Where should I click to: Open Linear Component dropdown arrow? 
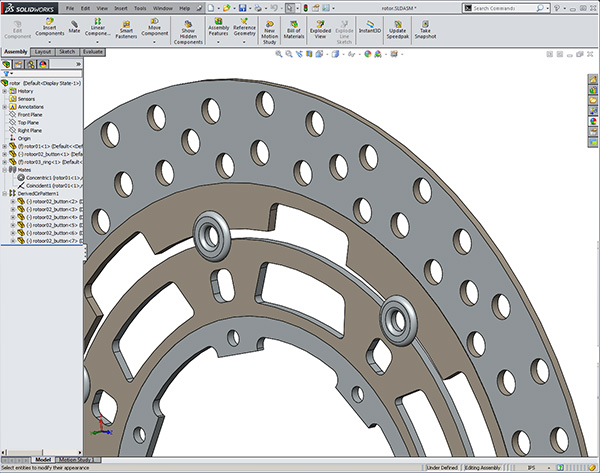98,42
